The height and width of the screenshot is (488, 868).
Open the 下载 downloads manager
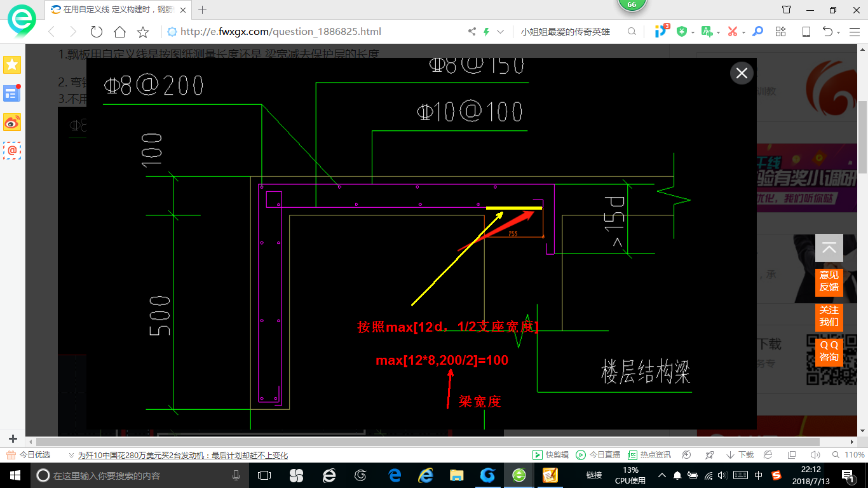740,455
